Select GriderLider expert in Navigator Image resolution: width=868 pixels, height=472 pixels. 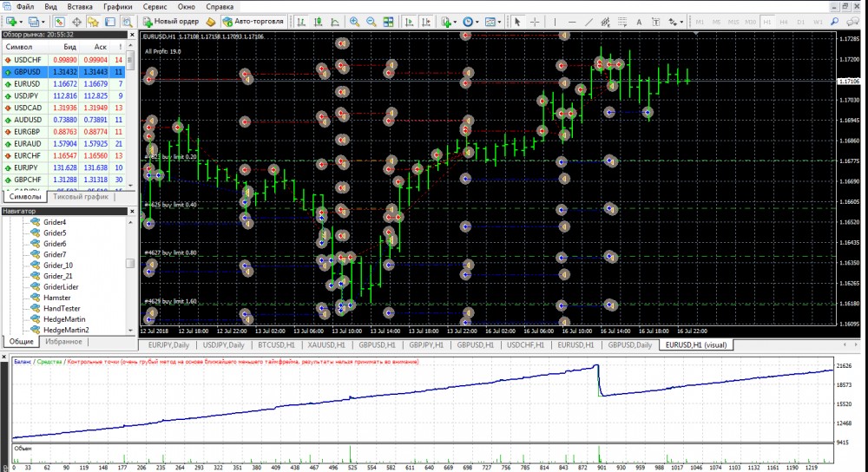61,286
